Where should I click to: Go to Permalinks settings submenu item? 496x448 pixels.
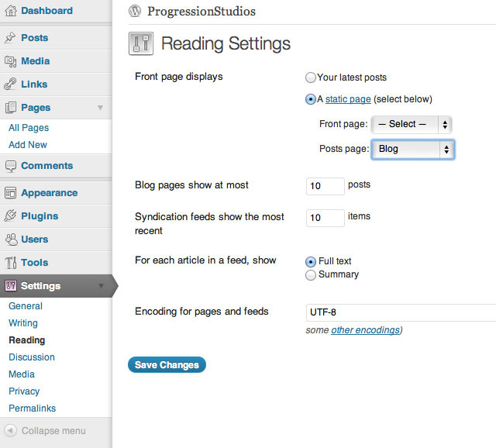[x=33, y=408]
